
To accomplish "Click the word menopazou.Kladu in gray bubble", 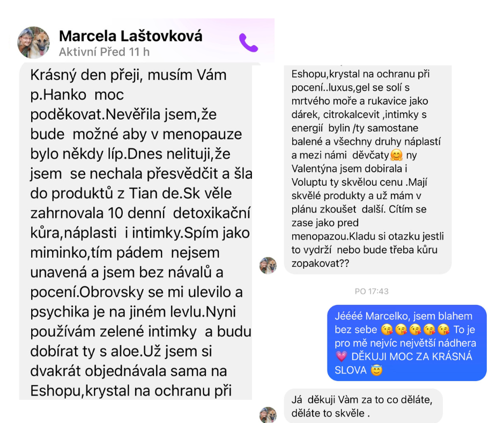I will click(x=333, y=236).
